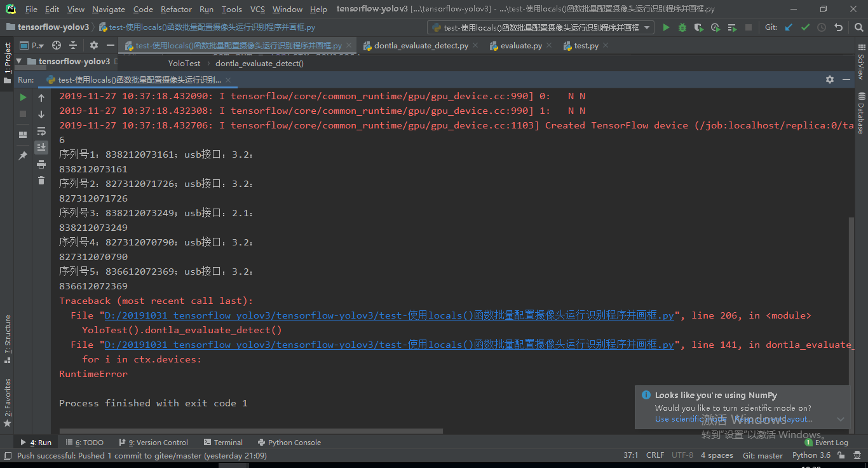The image size is (868, 468).
Task: Start debugging with the Debug icon
Action: 682,28
